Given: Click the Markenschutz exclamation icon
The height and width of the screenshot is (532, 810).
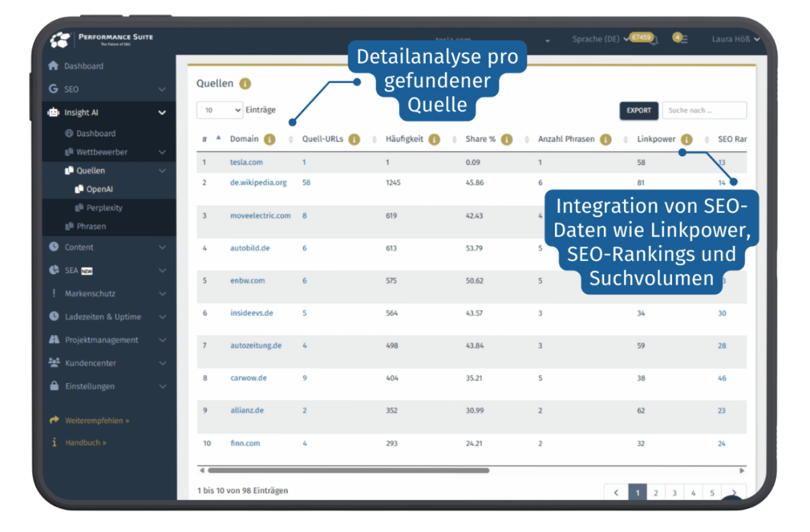Looking at the screenshot, I should pos(53,293).
